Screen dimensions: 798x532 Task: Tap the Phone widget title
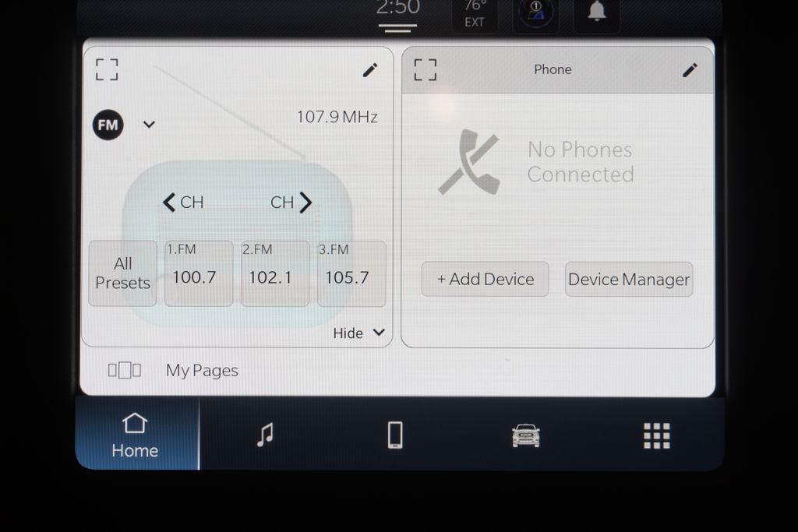(553, 69)
